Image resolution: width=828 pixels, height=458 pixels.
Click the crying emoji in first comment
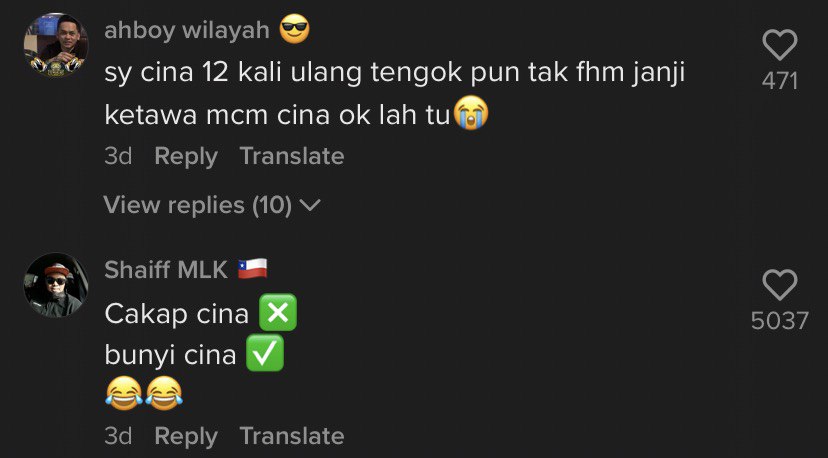(x=471, y=113)
